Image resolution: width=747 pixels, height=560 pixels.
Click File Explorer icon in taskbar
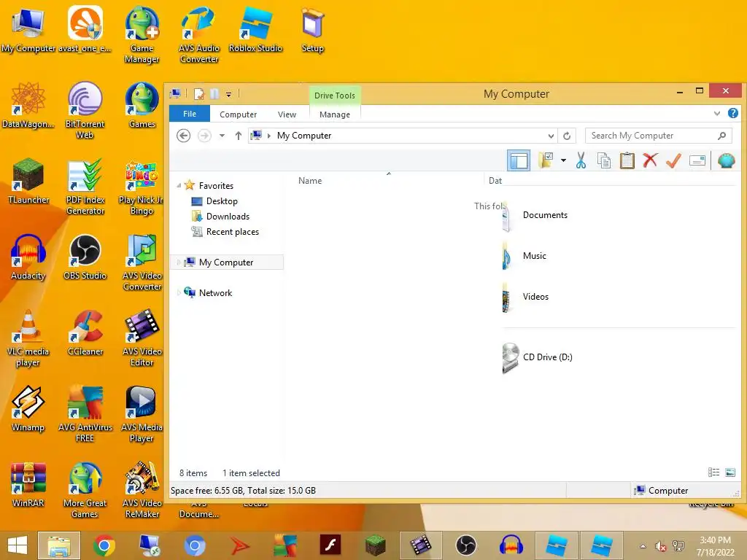(58, 545)
